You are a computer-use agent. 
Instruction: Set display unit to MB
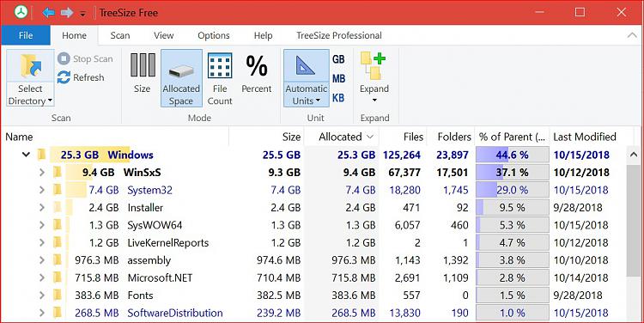pos(338,78)
